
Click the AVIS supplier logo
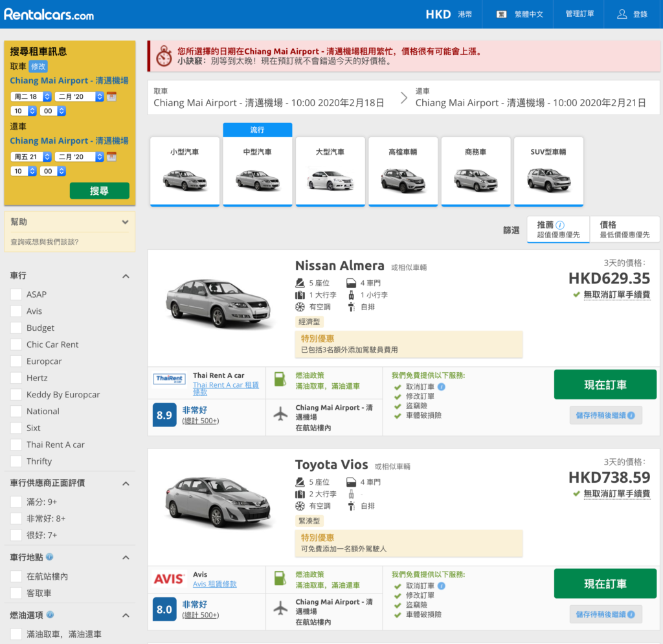pyautogui.click(x=169, y=579)
